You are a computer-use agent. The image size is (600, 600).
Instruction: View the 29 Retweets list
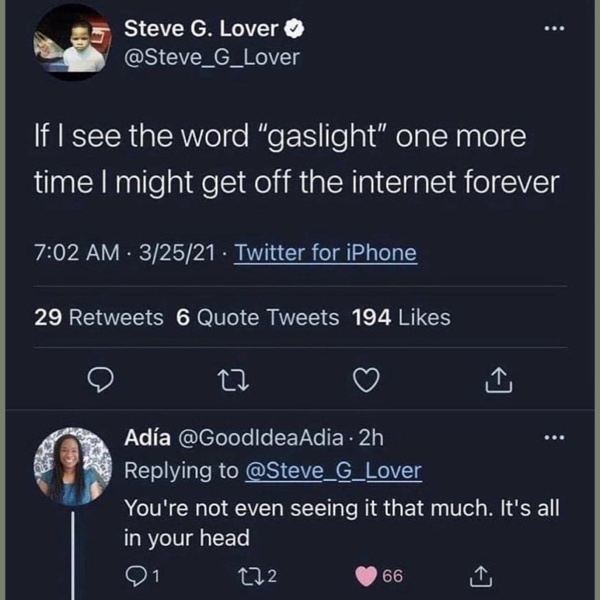click(98, 317)
